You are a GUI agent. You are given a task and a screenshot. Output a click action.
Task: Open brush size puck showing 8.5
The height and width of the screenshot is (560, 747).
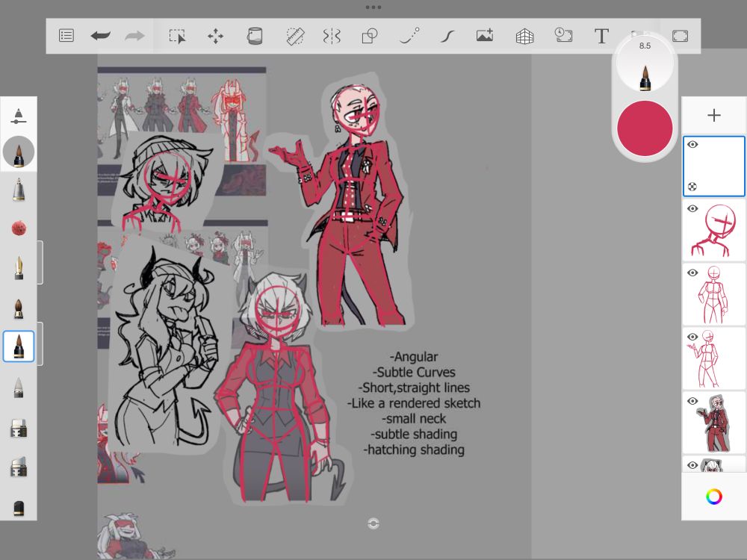point(645,64)
